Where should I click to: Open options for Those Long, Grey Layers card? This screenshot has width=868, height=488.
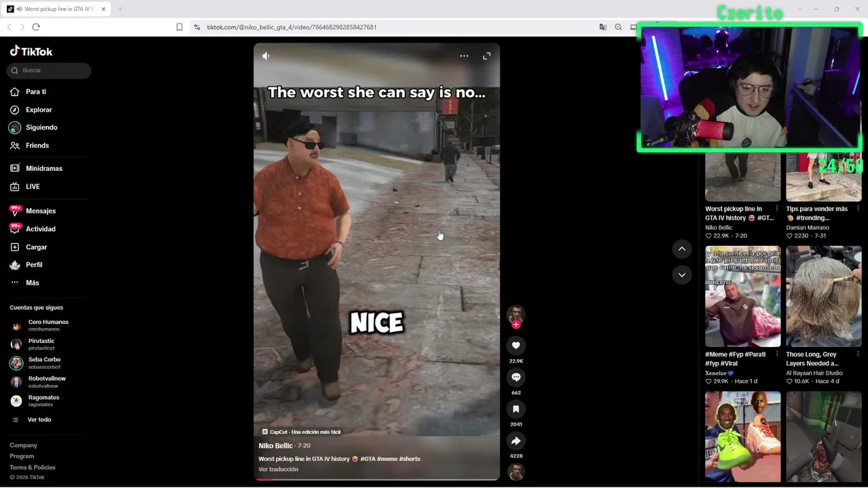tap(858, 354)
